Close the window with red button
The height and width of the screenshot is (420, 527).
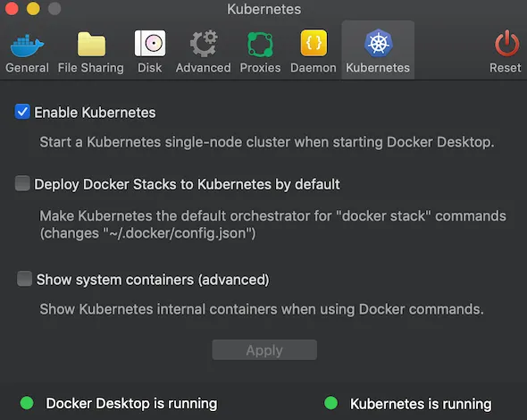click(12, 9)
